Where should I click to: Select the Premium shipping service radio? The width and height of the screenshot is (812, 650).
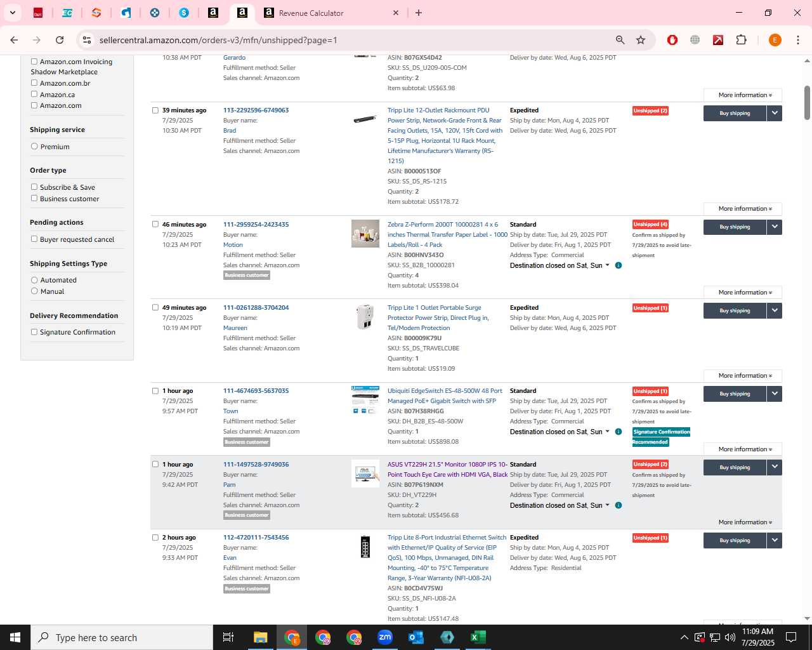[34, 147]
